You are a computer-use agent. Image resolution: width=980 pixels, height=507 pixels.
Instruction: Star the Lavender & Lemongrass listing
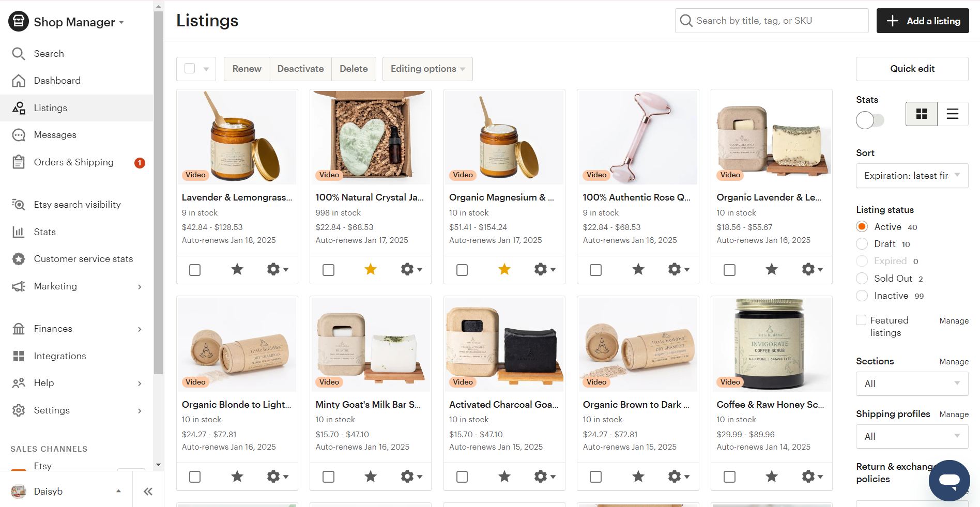(x=237, y=269)
